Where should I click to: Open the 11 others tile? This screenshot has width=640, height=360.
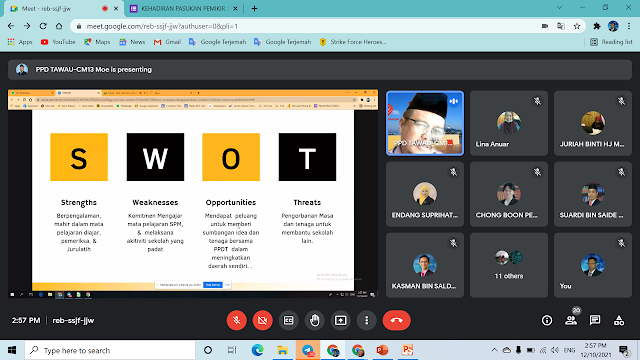tap(509, 265)
